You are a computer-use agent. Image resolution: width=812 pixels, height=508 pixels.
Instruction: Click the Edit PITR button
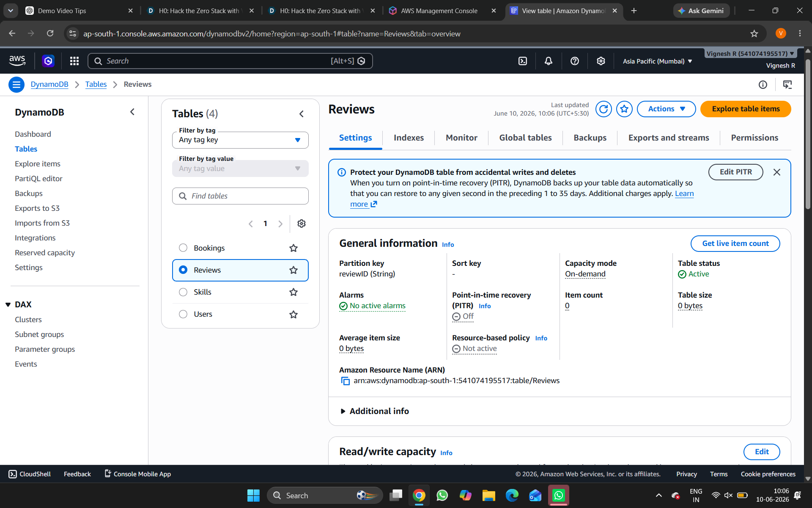click(736, 172)
